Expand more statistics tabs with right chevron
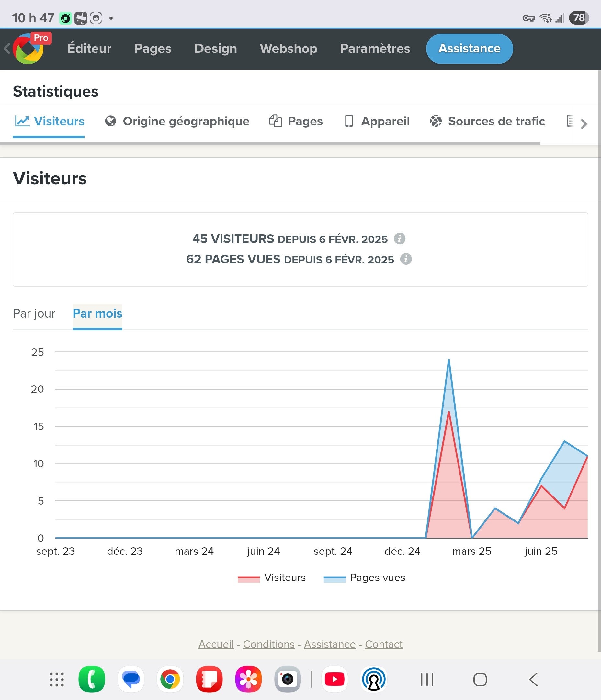Image resolution: width=601 pixels, height=700 pixels. (584, 124)
